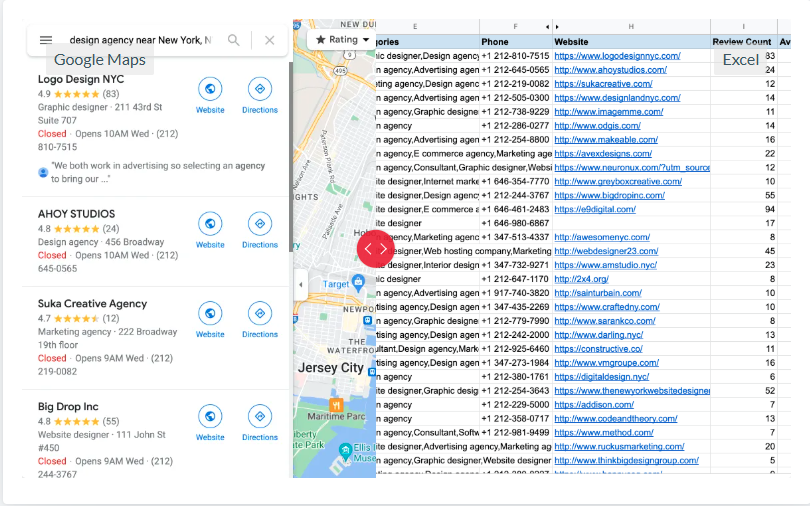Clear the search with the X icon
This screenshot has height=506, width=810.
coord(269,40)
